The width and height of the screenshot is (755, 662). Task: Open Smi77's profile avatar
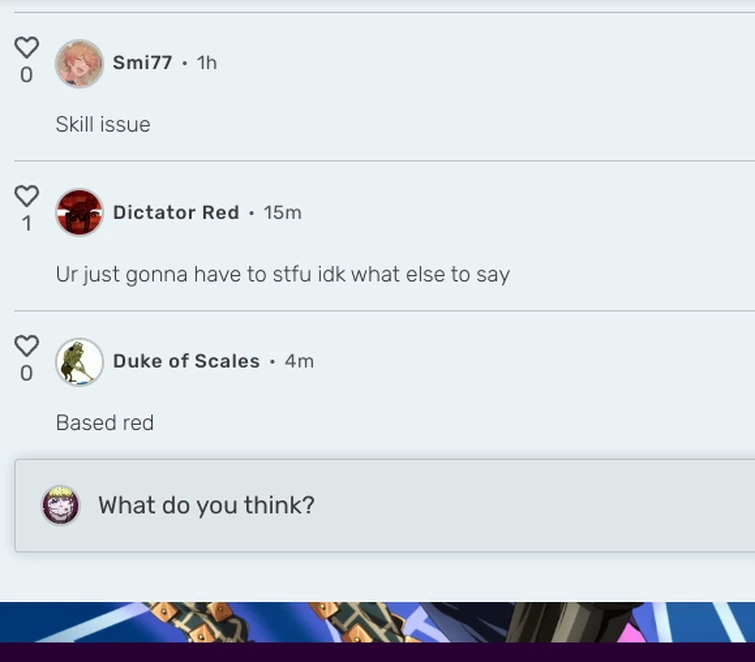pyautogui.click(x=79, y=64)
